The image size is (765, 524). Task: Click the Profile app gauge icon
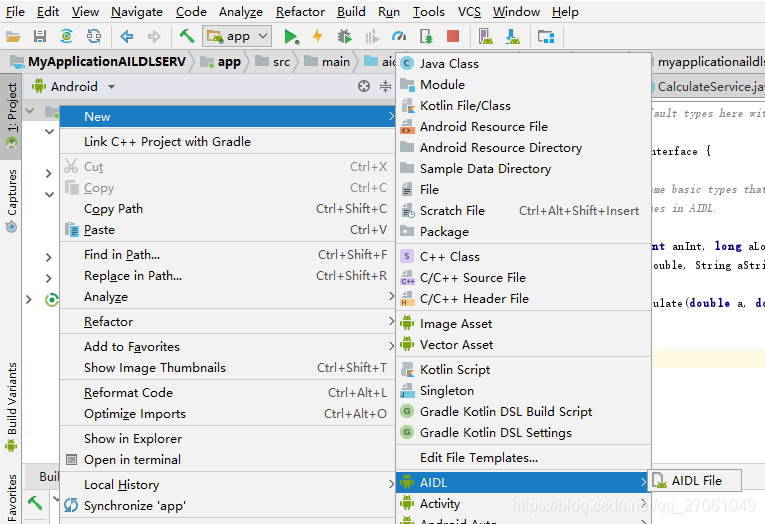point(399,36)
